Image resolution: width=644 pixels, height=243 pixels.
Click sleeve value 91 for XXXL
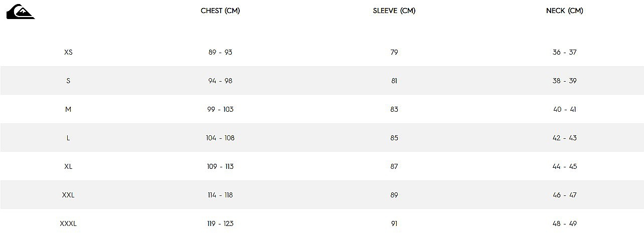(x=394, y=223)
